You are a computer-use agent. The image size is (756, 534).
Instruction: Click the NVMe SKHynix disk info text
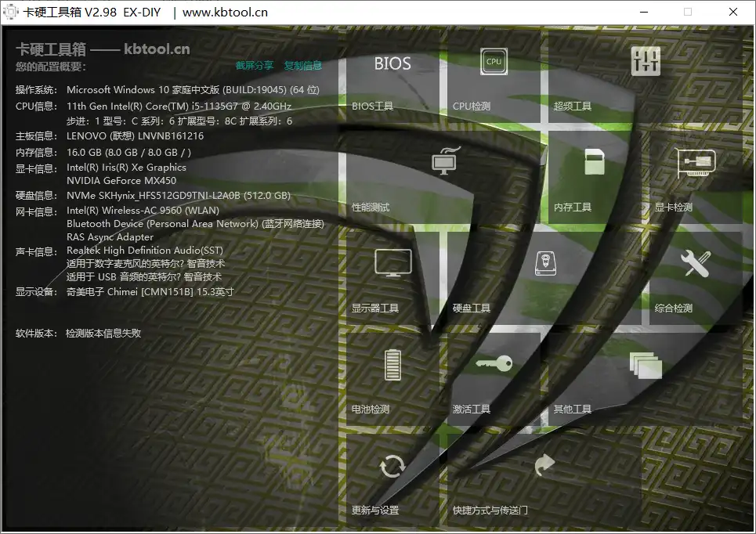pyautogui.click(x=179, y=195)
